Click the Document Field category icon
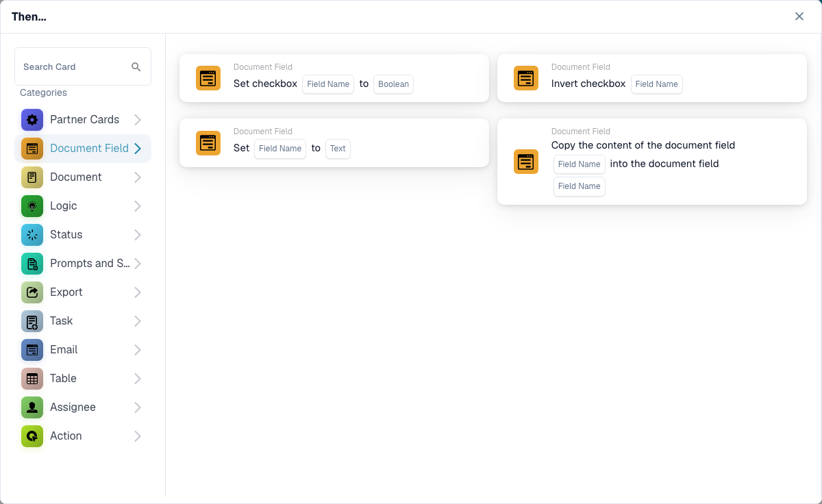Screen dimensions: 822x504 click(x=32, y=149)
